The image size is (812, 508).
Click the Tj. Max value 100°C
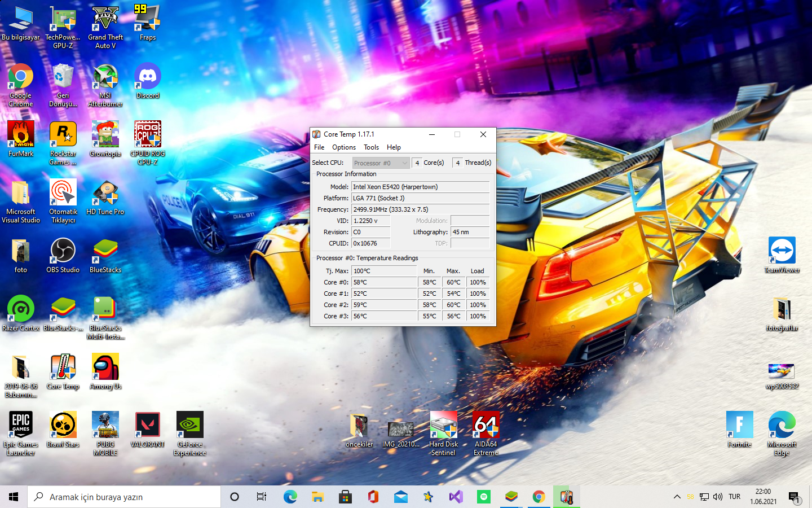point(385,271)
